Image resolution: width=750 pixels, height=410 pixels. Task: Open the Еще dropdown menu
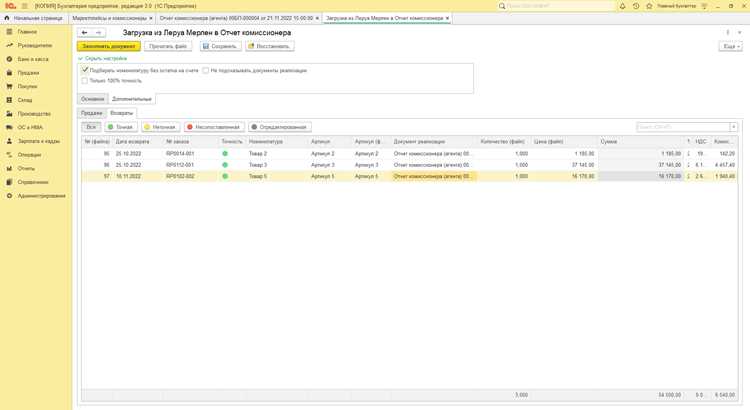(x=730, y=46)
